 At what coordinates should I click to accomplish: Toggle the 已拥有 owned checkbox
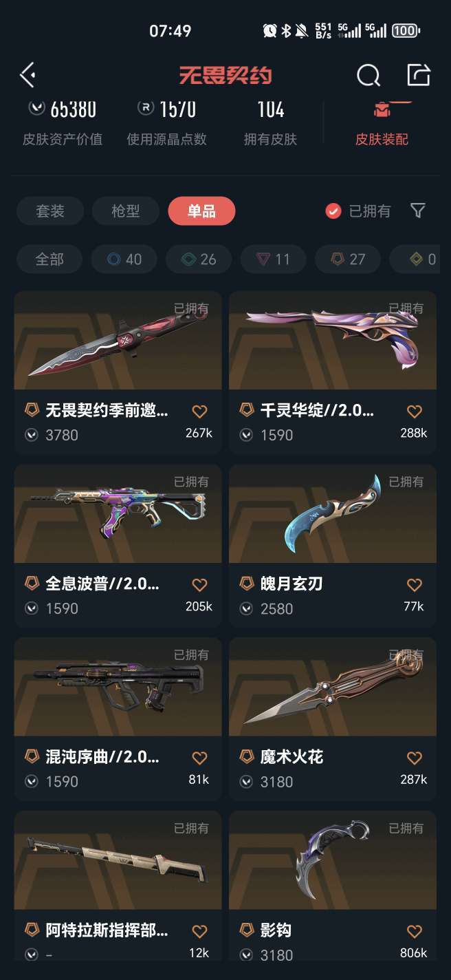[333, 211]
